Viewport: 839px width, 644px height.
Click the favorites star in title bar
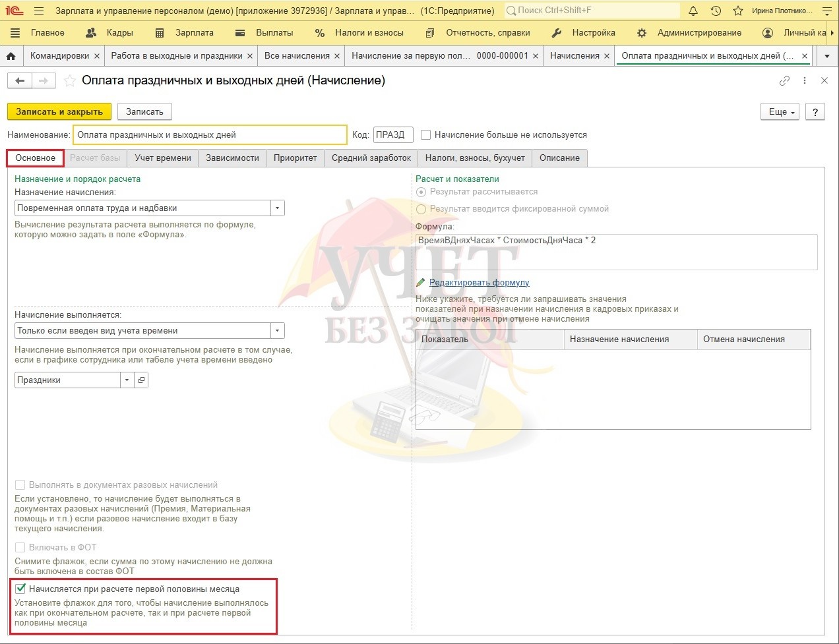tap(738, 11)
